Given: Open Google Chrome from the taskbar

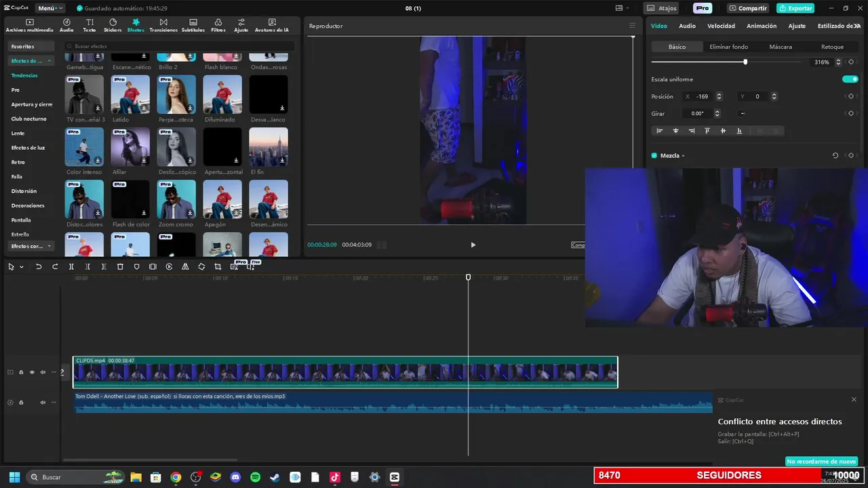Looking at the screenshot, I should point(176,477).
